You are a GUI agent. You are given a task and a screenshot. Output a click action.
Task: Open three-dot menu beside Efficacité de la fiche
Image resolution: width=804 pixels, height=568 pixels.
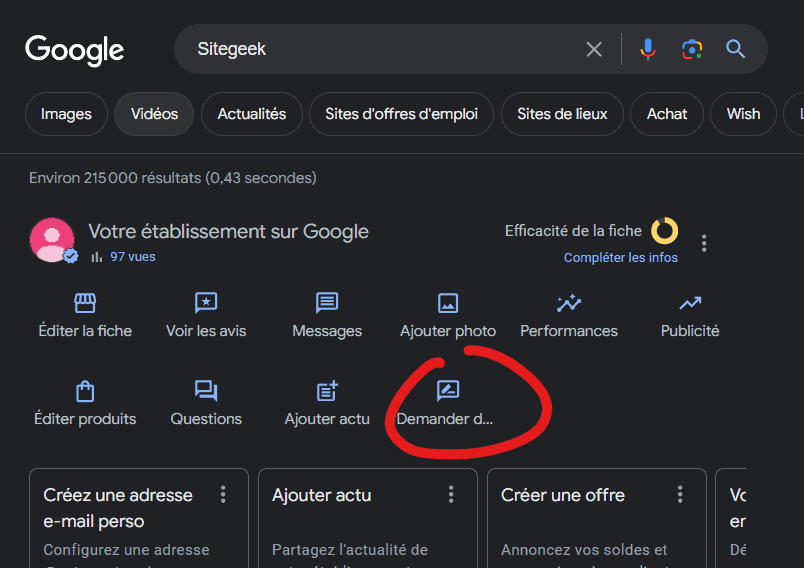click(705, 243)
